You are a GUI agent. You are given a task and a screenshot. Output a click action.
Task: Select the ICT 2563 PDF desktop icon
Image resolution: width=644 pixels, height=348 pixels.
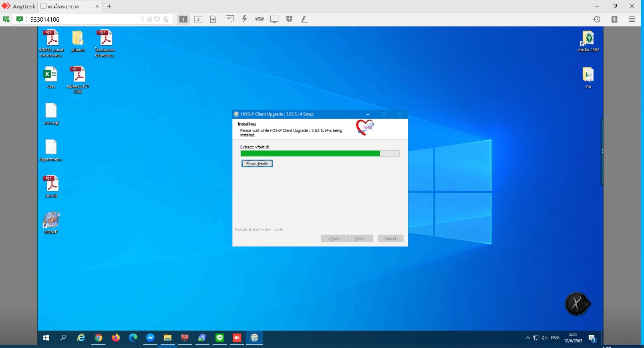(78, 79)
